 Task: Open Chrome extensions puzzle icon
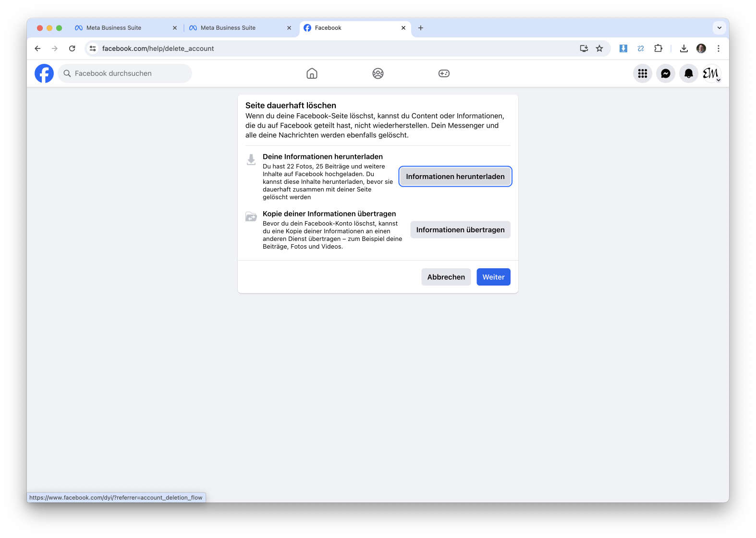658,48
